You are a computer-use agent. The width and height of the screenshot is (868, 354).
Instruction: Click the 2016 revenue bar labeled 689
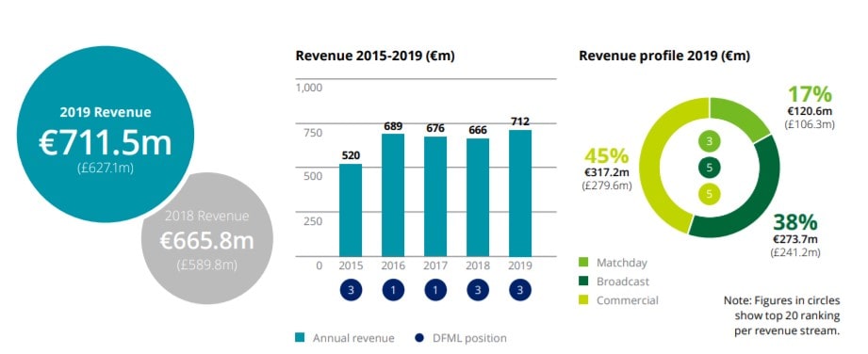tap(393, 195)
